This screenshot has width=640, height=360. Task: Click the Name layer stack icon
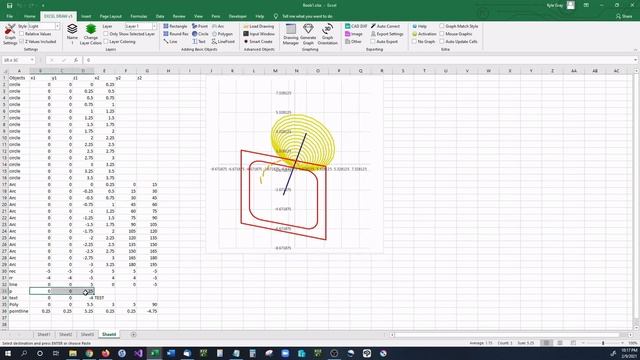pos(72,34)
